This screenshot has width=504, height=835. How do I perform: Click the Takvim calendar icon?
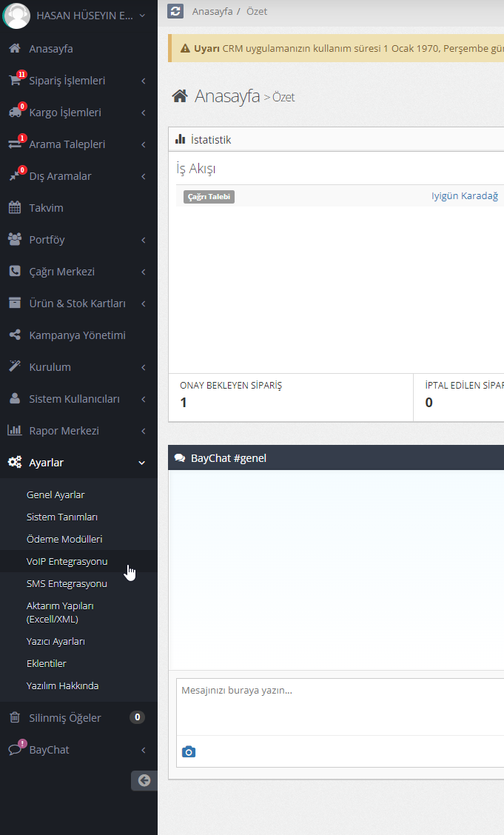[x=15, y=208]
